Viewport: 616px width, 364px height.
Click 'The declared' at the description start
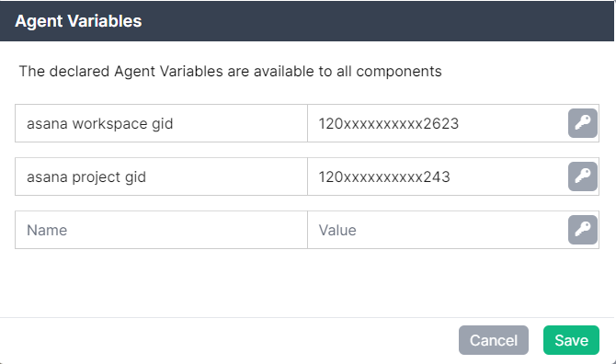tap(64, 72)
